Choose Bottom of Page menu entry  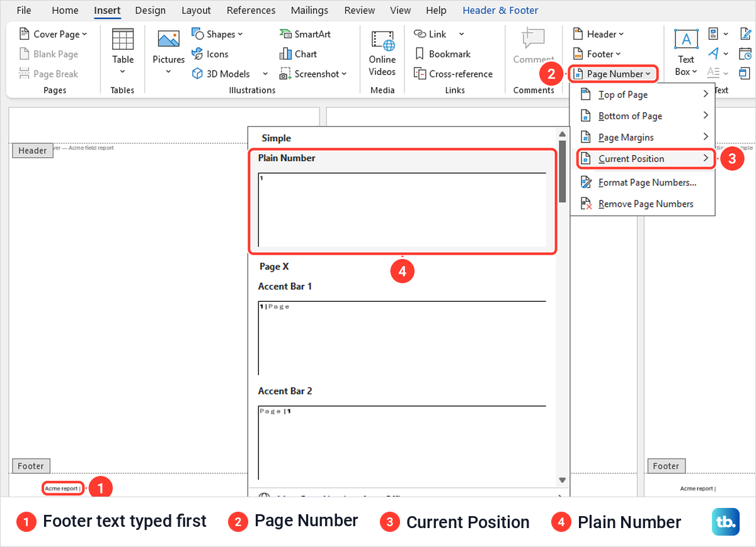[643, 116]
